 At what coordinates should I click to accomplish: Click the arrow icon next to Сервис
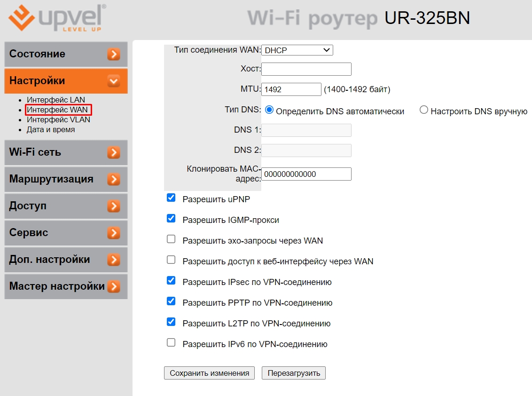pyautogui.click(x=114, y=233)
